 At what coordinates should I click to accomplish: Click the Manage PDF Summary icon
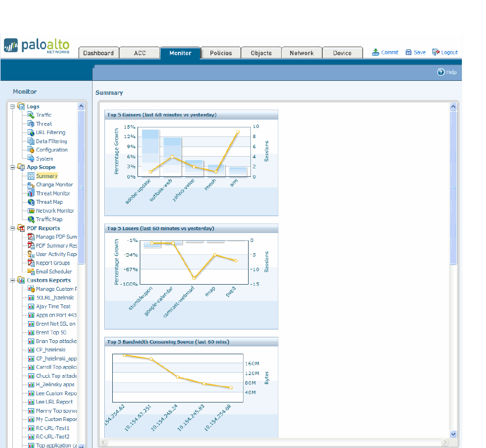click(31, 237)
